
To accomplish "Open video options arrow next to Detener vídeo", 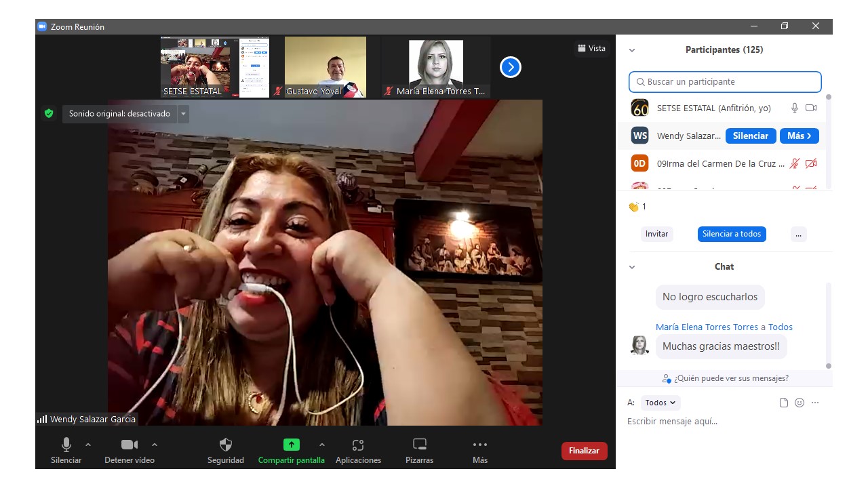I will 155,445.
